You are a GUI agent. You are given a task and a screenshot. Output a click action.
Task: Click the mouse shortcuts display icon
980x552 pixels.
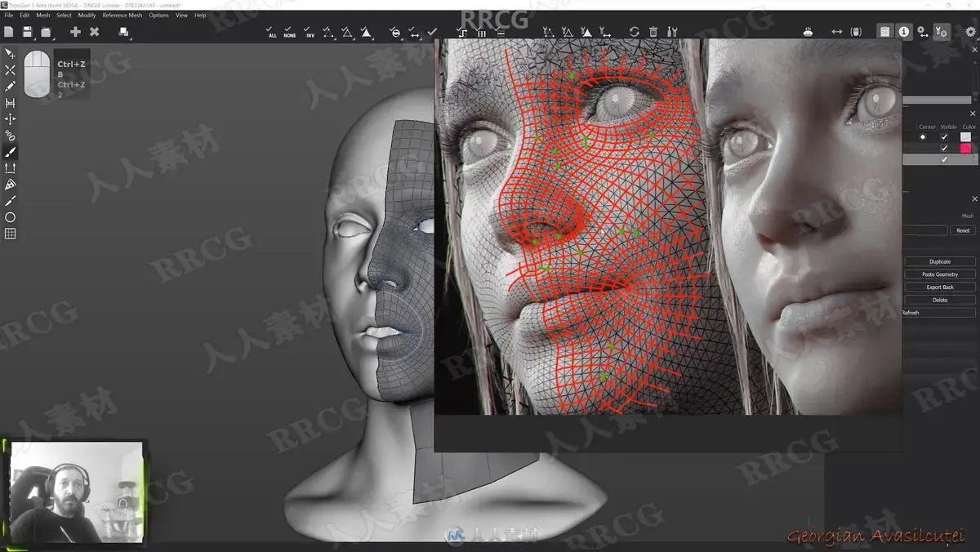click(x=856, y=32)
